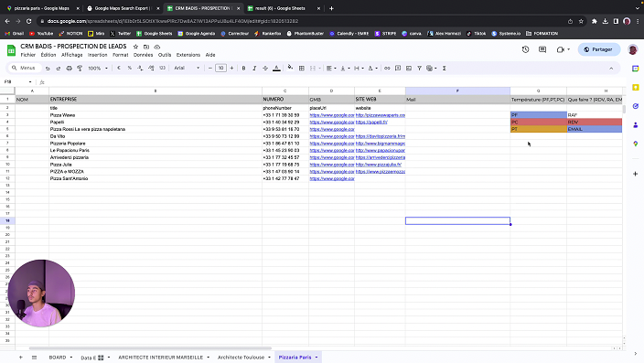Collapse the toolbar with the chevron
The width and height of the screenshot is (644, 363).
pyautogui.click(x=611, y=69)
